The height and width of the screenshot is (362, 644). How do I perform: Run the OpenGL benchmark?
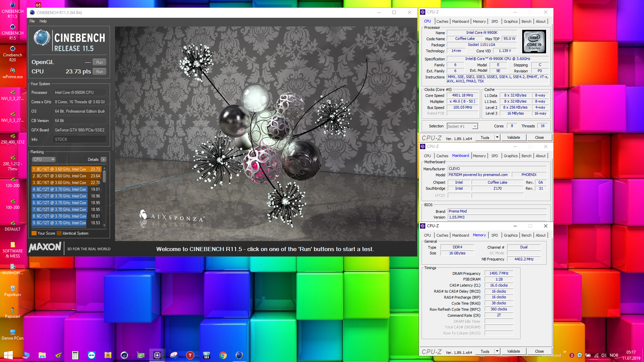coord(100,62)
